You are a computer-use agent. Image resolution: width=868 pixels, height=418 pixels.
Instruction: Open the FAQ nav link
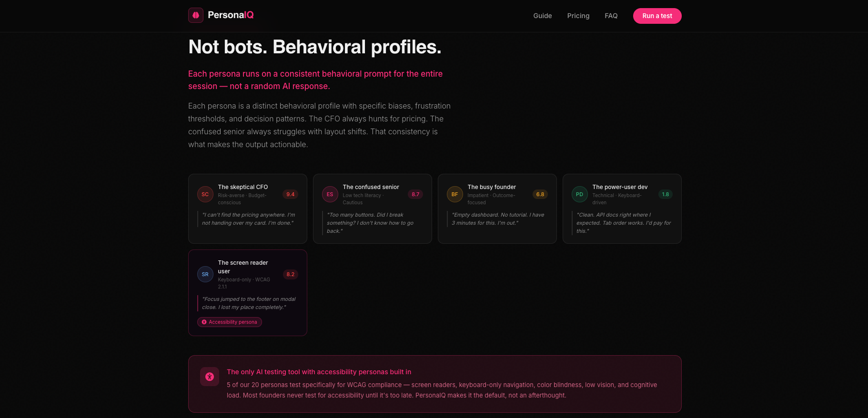pyautogui.click(x=611, y=16)
